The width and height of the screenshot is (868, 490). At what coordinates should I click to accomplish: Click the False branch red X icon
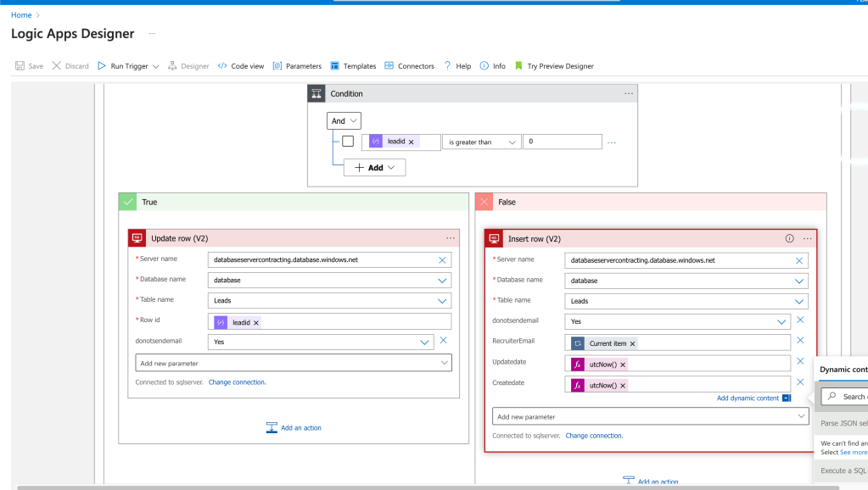click(484, 202)
